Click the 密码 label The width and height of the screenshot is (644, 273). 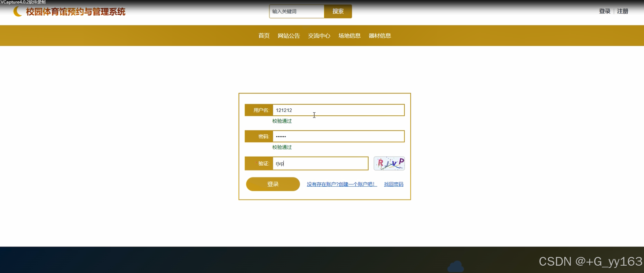coord(264,136)
